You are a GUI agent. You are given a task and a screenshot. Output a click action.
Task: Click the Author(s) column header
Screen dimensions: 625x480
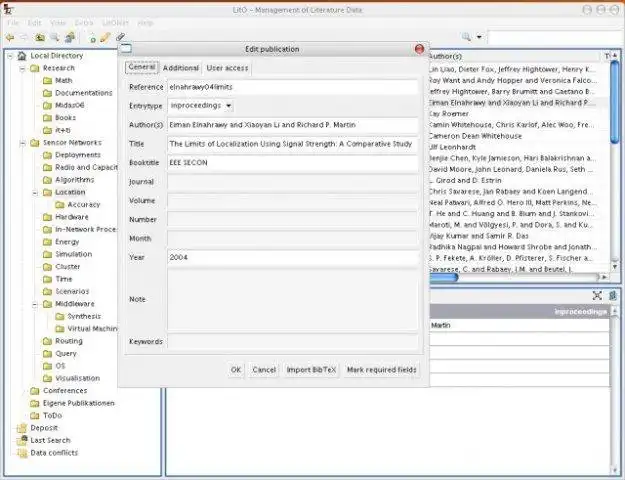point(514,57)
